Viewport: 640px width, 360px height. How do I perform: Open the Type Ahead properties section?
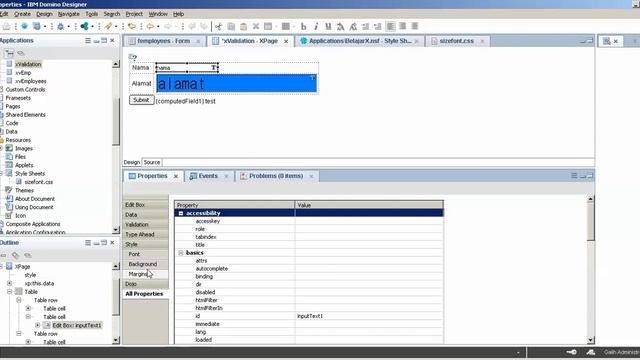(145, 234)
